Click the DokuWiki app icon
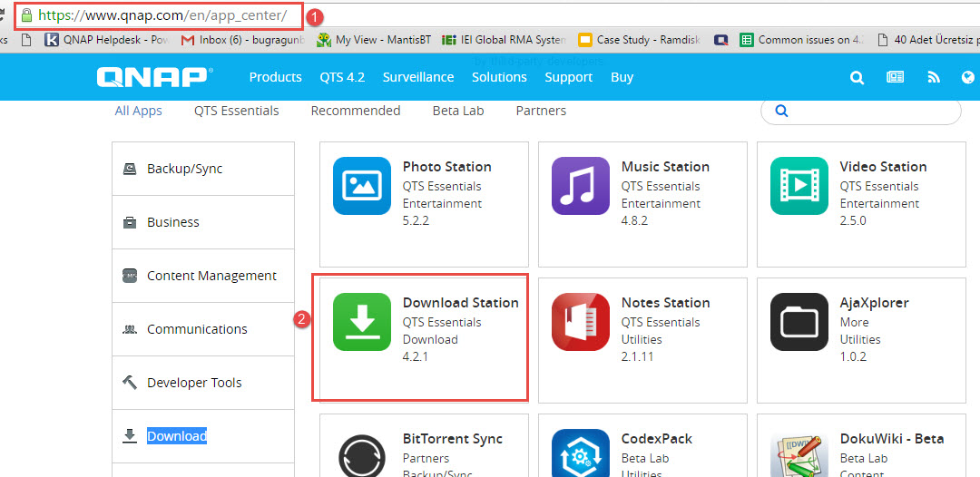This screenshot has width=980, height=477. 799,454
